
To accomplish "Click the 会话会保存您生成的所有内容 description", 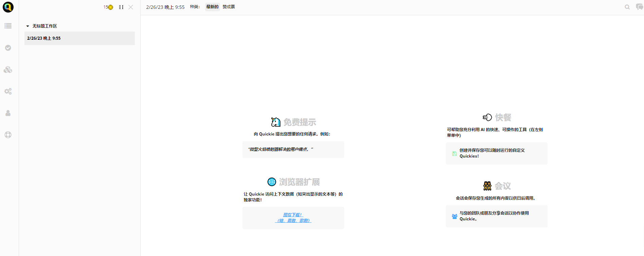I will click(x=496, y=198).
